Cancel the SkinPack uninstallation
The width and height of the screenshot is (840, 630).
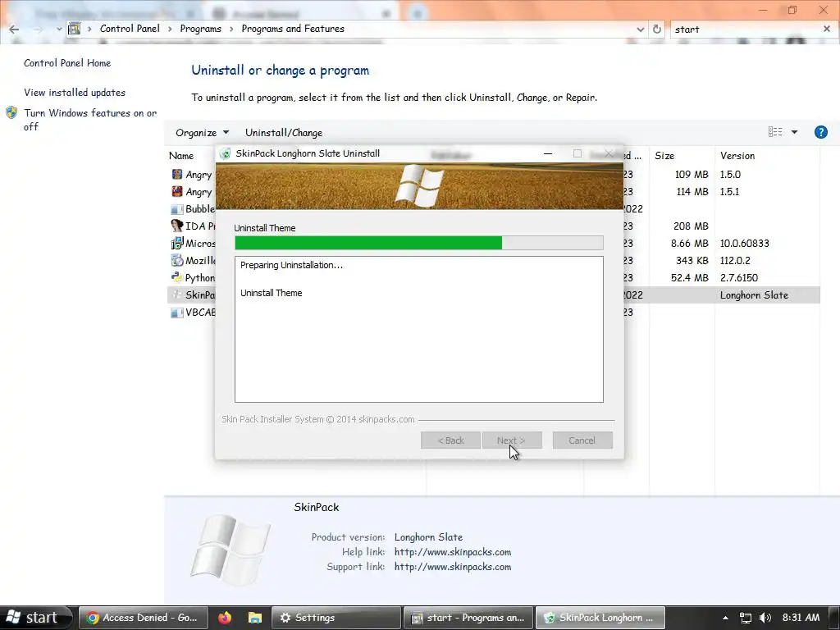pos(582,441)
